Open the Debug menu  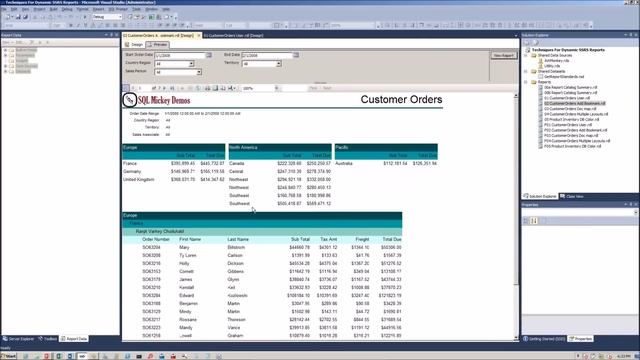(67, 9)
